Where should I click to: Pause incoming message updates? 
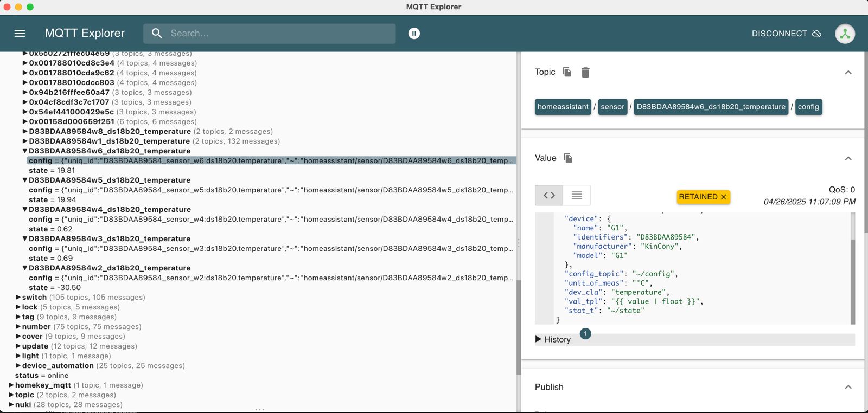coord(414,34)
